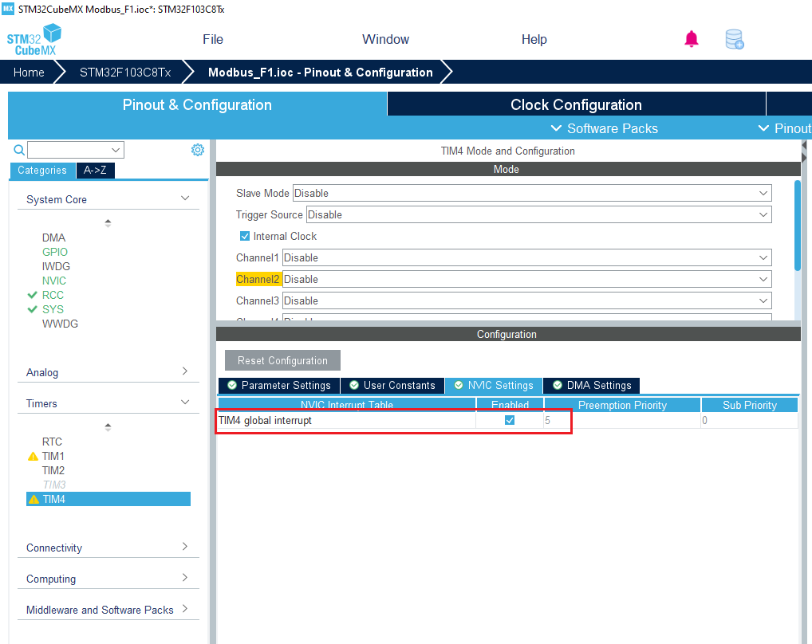Open the Pinout menu
Viewport: 812px width, 644px height.
[x=785, y=128]
